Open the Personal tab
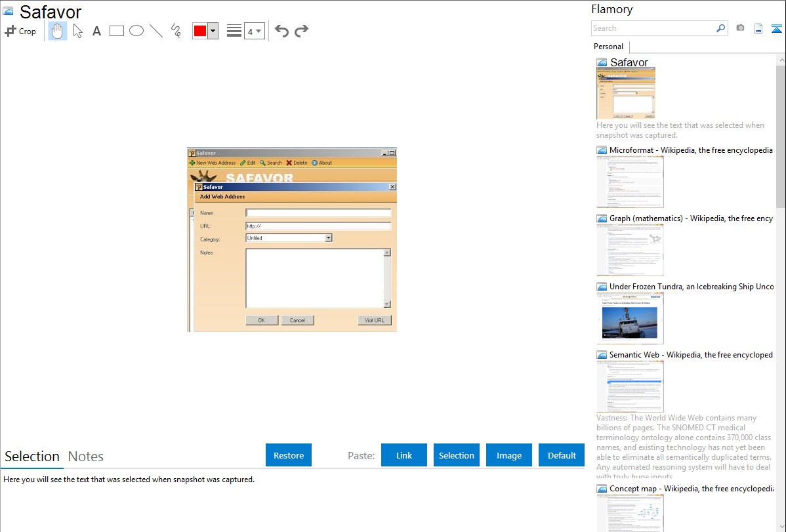The image size is (786, 532). (608, 47)
